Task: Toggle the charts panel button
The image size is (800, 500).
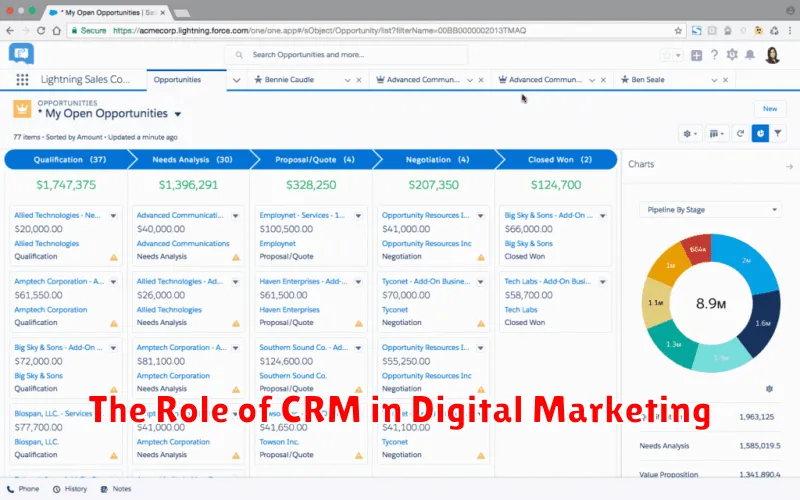Action: pyautogui.click(x=760, y=134)
